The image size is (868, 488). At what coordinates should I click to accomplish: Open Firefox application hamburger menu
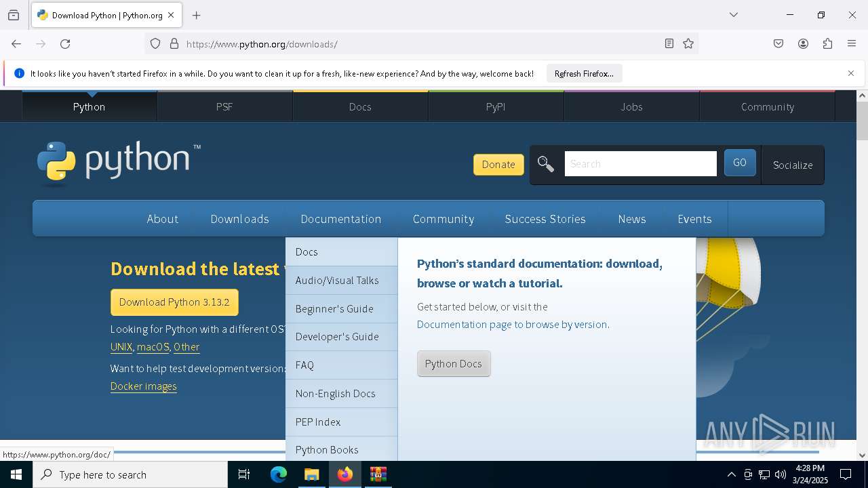[x=852, y=44]
